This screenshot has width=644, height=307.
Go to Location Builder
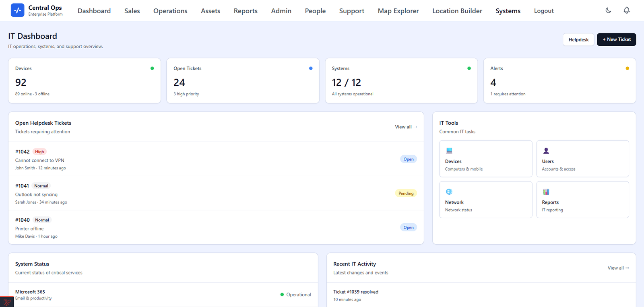click(x=457, y=11)
